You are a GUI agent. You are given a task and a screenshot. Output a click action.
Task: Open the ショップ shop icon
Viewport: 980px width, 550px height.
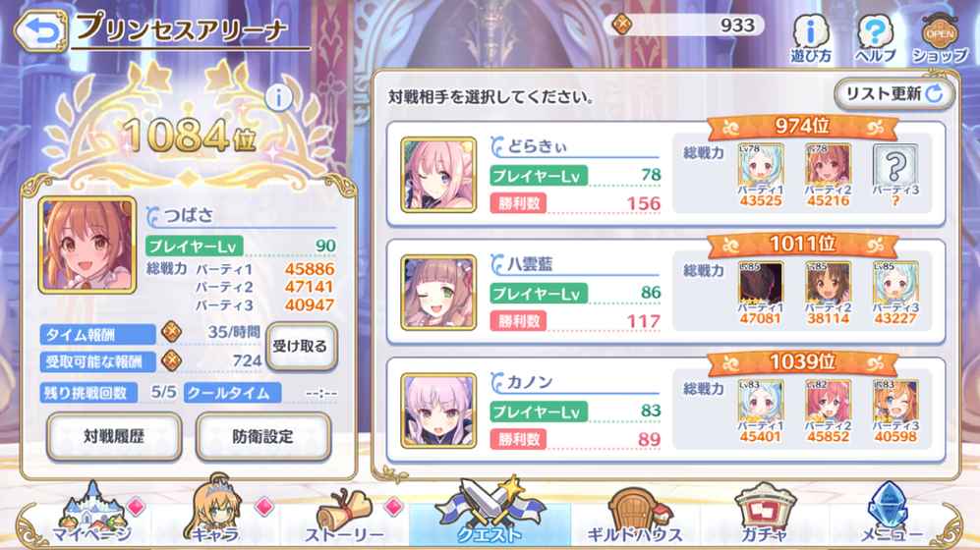pos(940,38)
